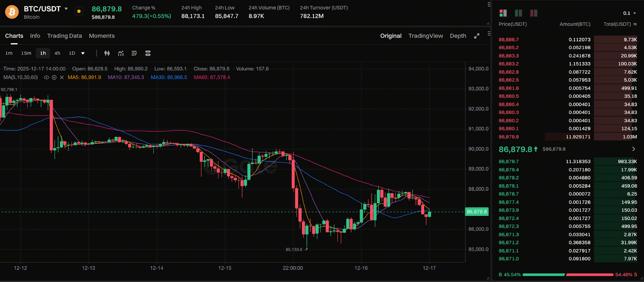The image size is (644, 282).
Task: Select the Original chart view
Action: pos(391,36)
